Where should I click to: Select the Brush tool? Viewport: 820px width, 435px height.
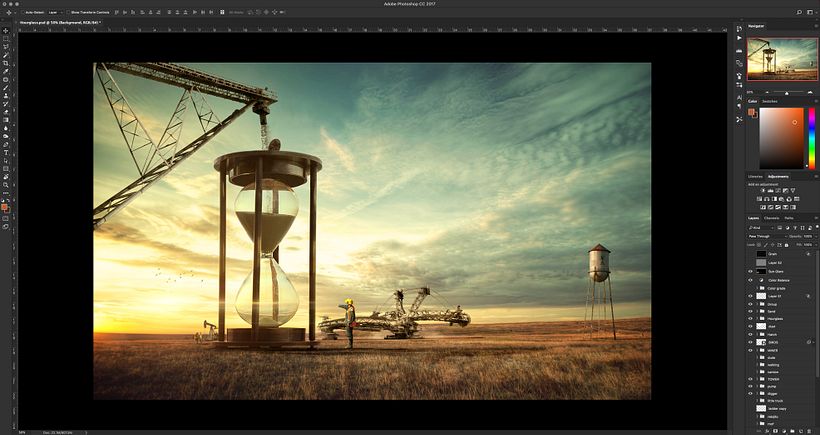(x=6, y=87)
